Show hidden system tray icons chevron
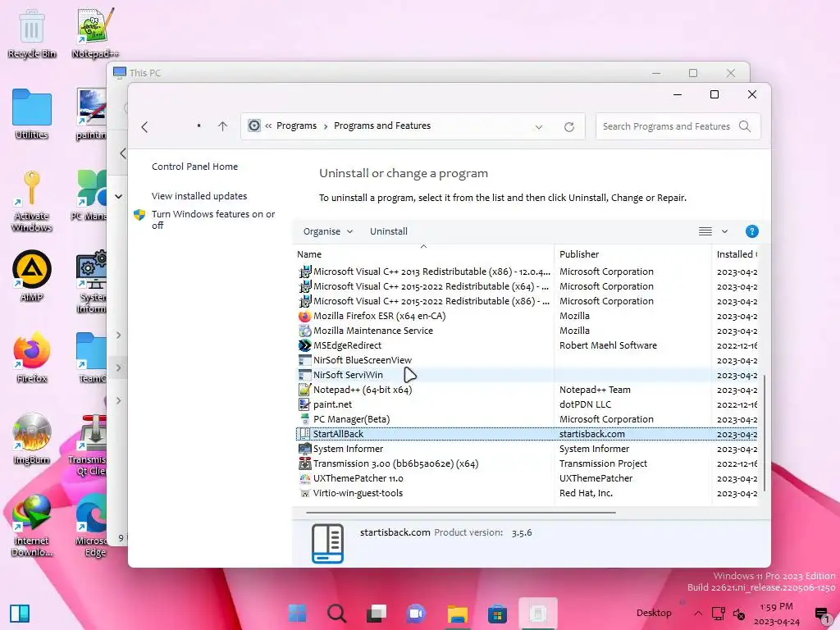The image size is (840, 630). pyautogui.click(x=697, y=614)
